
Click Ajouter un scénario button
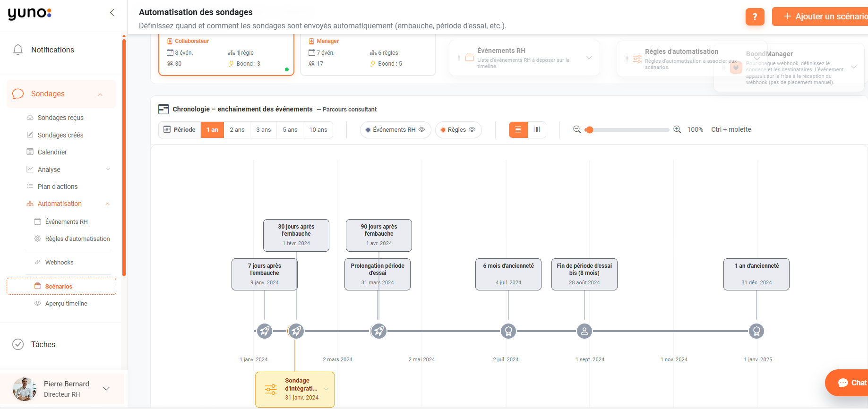click(x=820, y=17)
